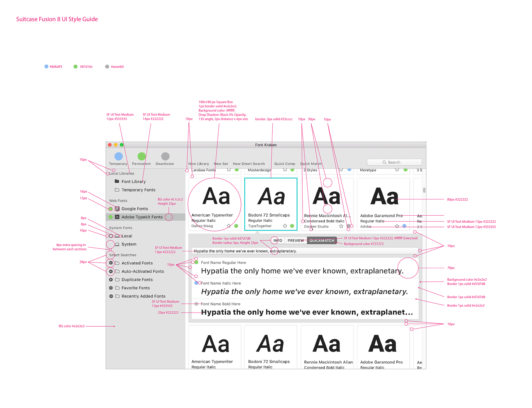Click Quick Match in the toolbar
This screenshot has width=532, height=408.
pos(311,164)
